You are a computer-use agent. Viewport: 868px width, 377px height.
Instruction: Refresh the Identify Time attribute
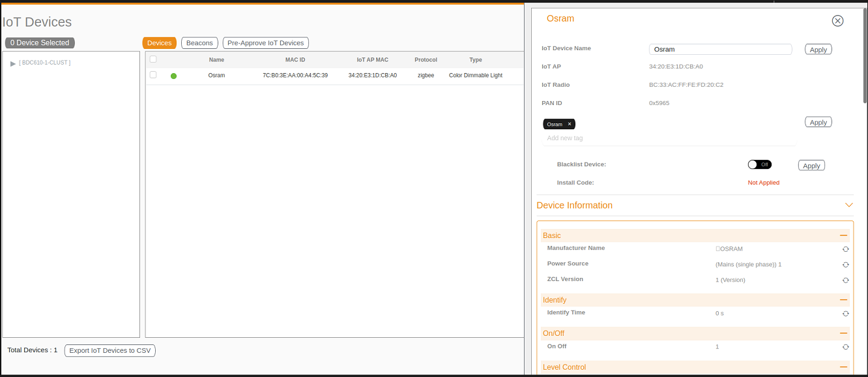pos(845,314)
